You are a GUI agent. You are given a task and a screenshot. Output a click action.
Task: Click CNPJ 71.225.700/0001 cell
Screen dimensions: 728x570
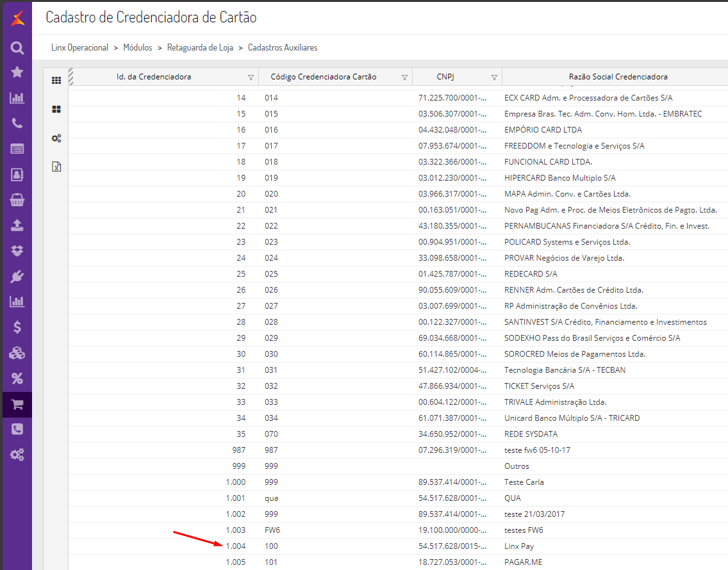(x=452, y=98)
